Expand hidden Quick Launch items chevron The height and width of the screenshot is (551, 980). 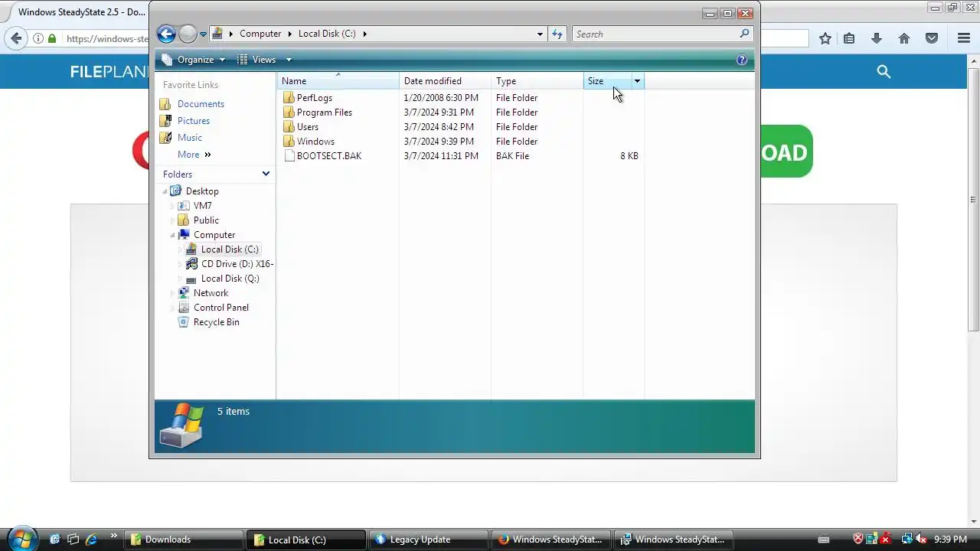pos(114,536)
